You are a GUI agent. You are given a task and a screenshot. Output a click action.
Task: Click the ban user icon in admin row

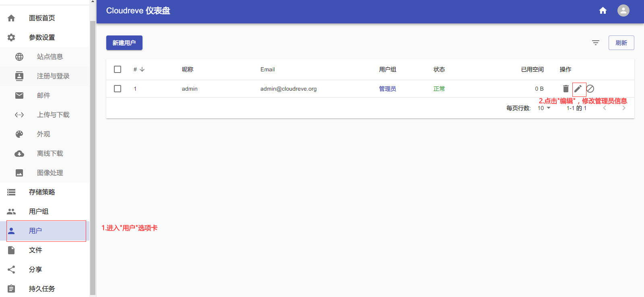[x=590, y=89]
